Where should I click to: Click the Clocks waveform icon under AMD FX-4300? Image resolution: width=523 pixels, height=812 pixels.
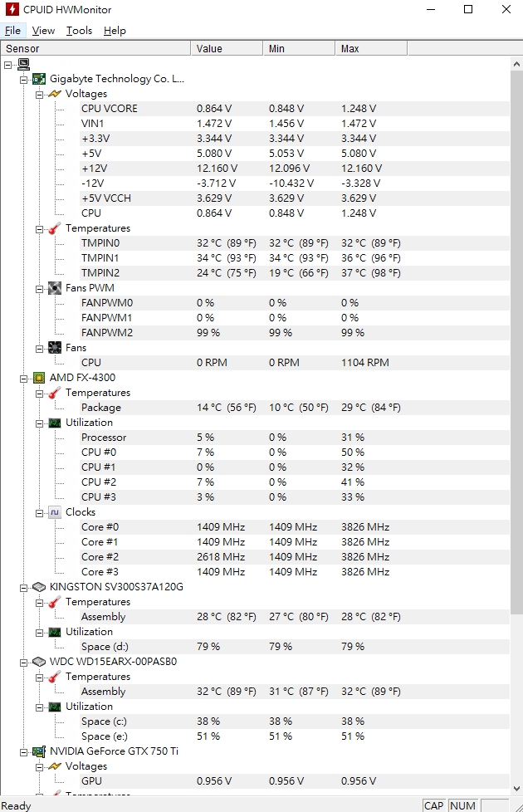click(54, 512)
